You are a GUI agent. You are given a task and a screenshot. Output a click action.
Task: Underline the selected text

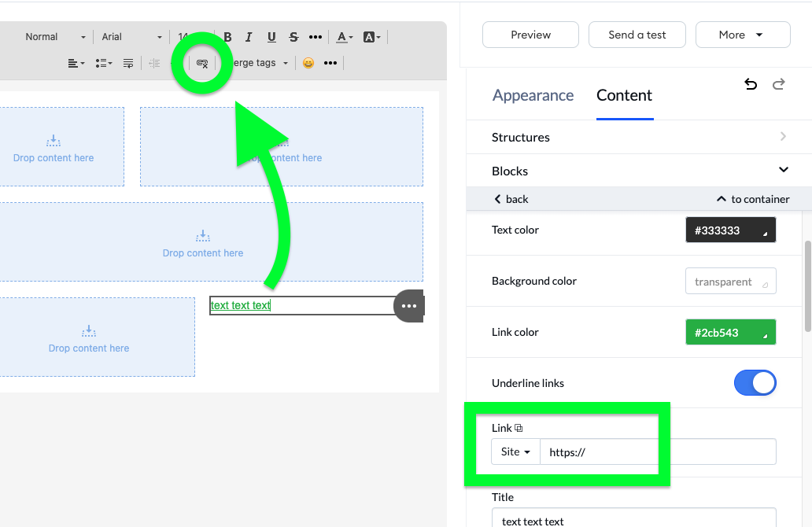click(271, 37)
